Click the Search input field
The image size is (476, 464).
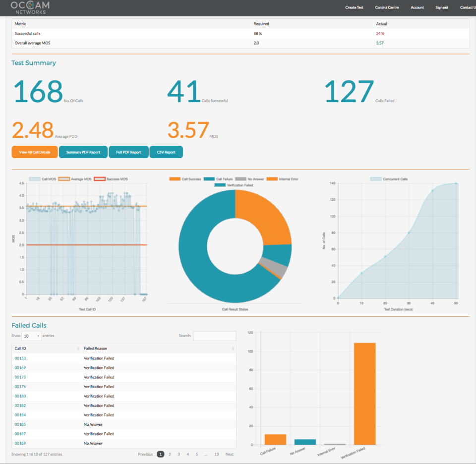(x=214, y=336)
